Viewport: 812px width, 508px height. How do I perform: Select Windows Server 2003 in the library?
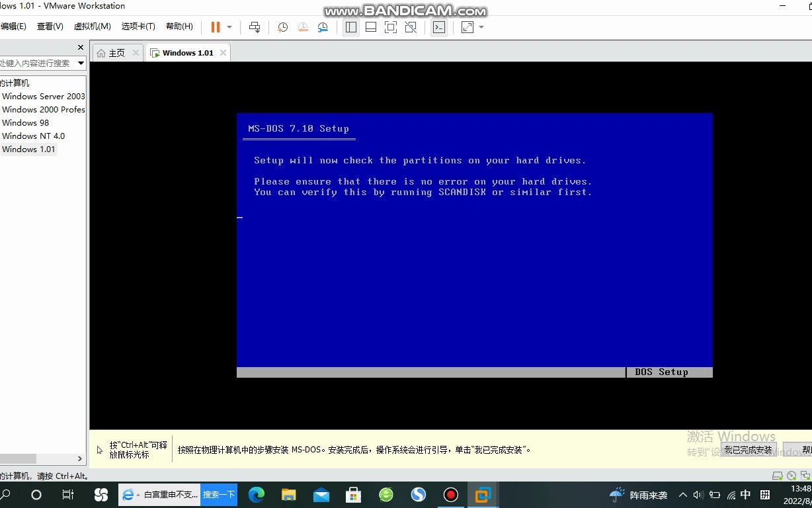click(44, 96)
